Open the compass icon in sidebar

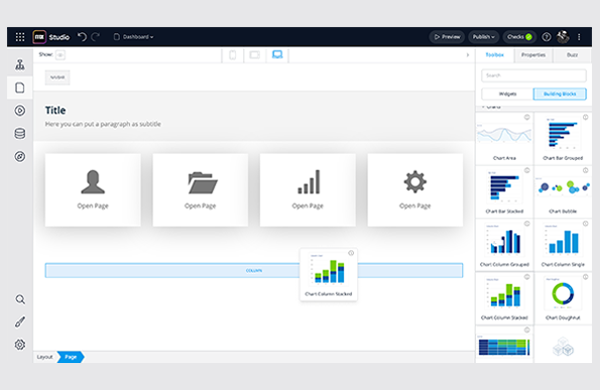pyautogui.click(x=20, y=157)
